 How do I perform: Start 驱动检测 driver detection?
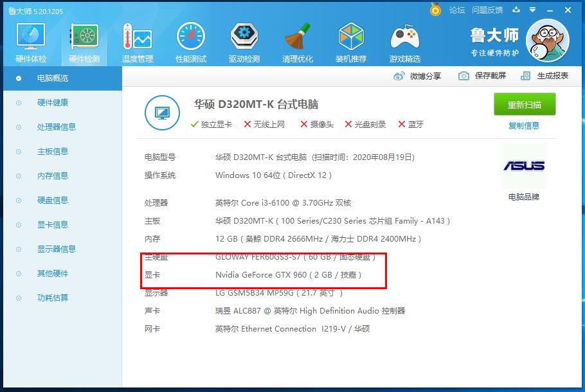[244, 42]
